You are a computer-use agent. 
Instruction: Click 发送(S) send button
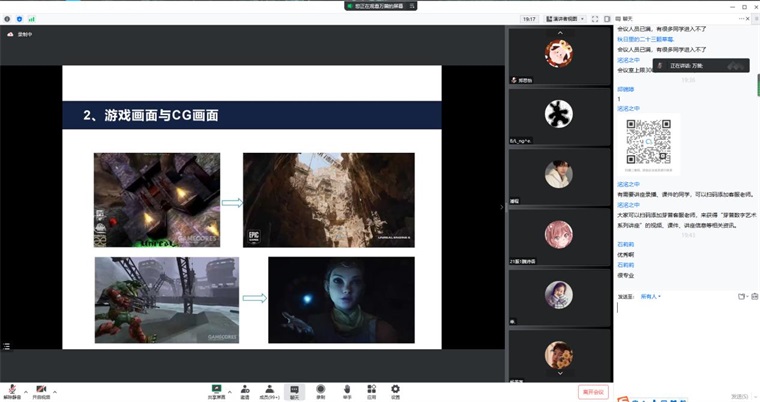pos(739,397)
